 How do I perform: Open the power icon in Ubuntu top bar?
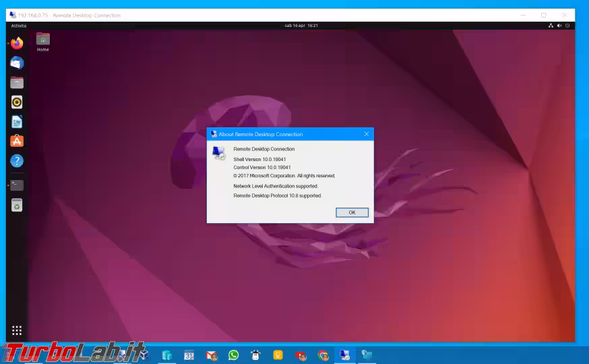click(567, 26)
